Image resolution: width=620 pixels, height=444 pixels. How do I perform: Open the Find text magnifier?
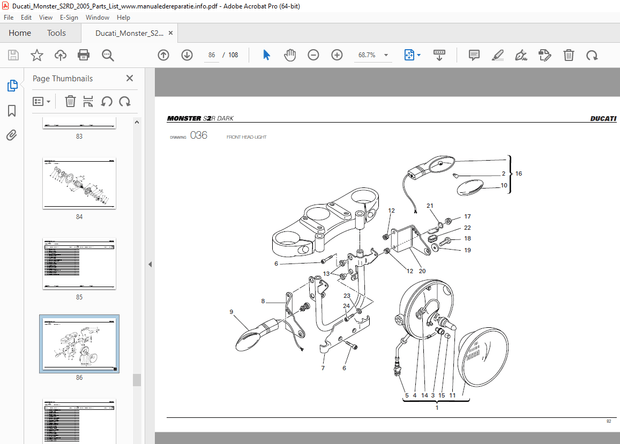[108, 55]
